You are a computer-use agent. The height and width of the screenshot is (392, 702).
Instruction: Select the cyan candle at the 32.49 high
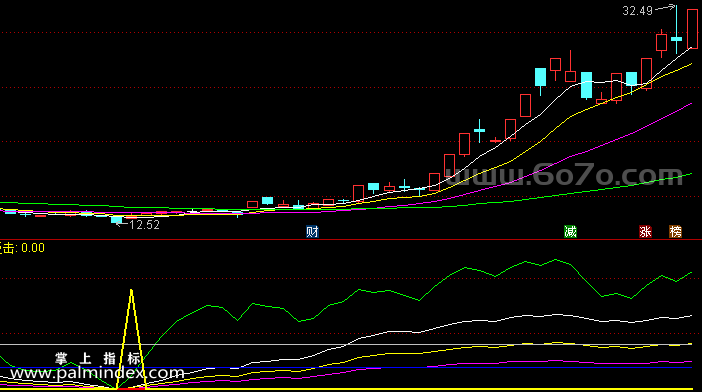point(676,39)
